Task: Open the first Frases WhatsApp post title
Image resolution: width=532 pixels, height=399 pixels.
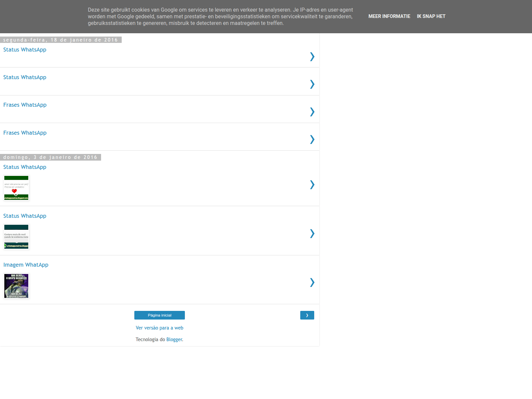Action: [x=25, y=105]
